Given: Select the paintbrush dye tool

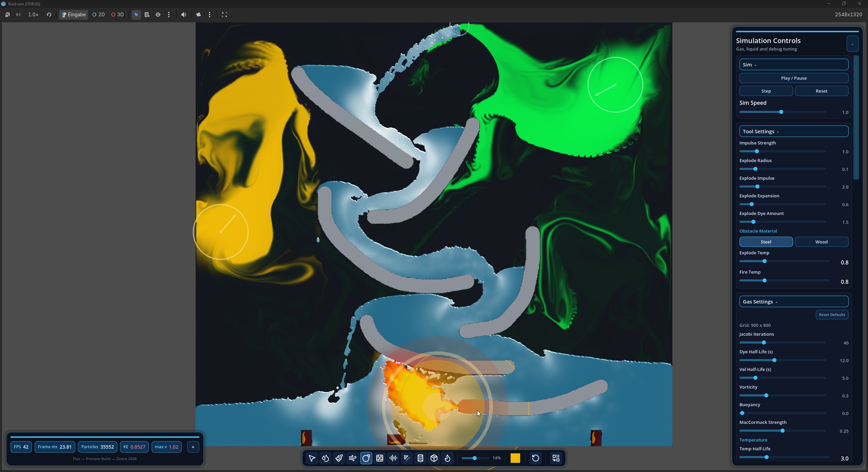Looking at the screenshot, I should [339, 458].
